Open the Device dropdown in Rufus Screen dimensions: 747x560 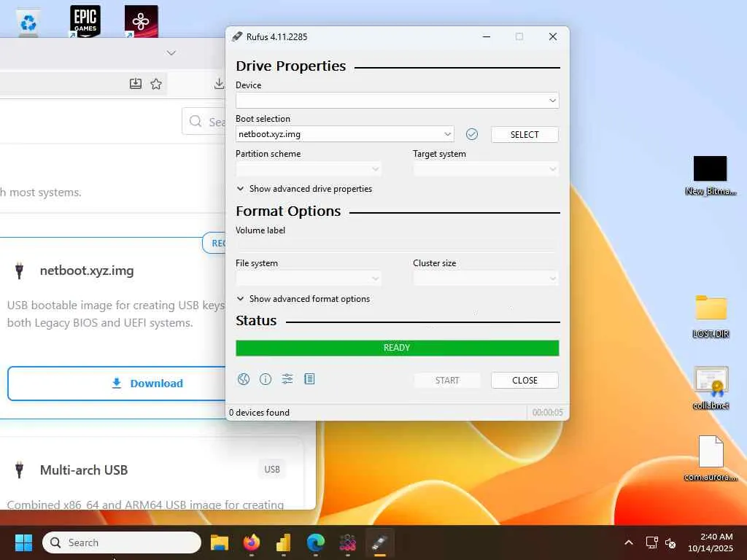tap(398, 101)
